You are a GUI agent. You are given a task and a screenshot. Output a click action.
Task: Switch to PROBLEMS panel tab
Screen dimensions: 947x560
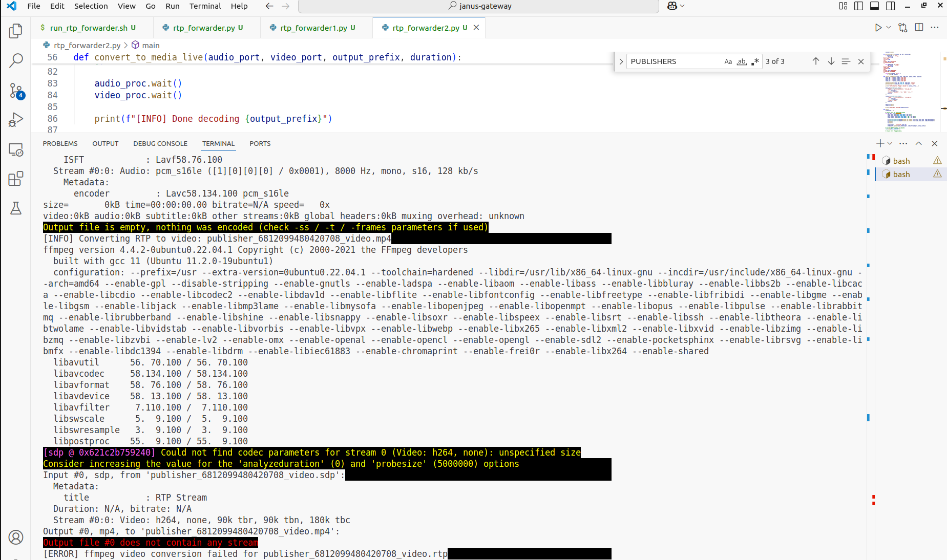(x=60, y=144)
